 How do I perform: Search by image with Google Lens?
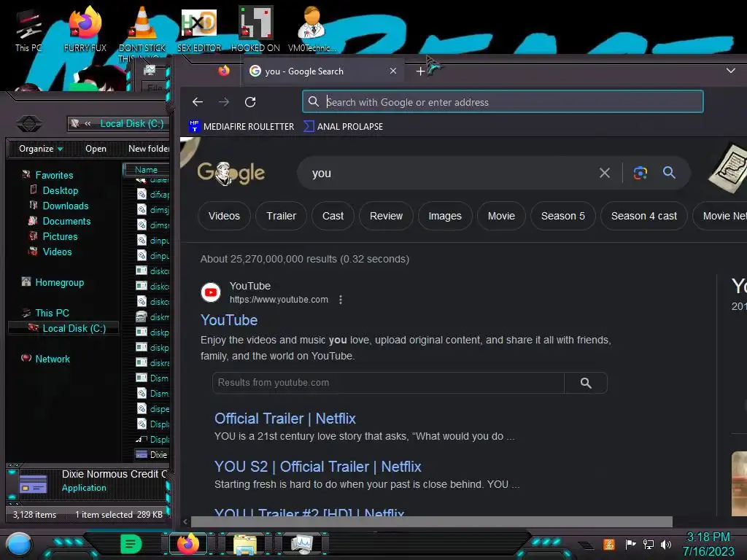click(640, 173)
